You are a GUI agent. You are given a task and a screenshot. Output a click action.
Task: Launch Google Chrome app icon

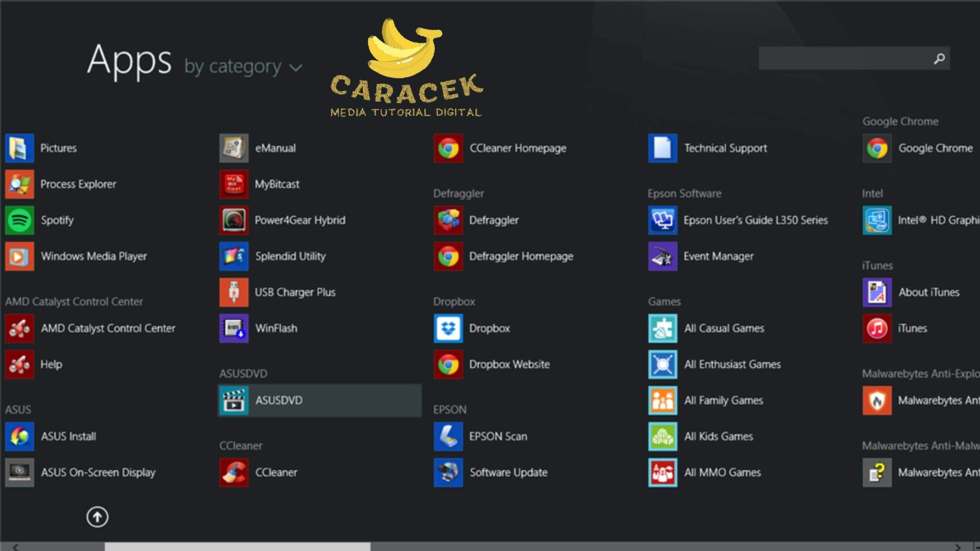[877, 148]
